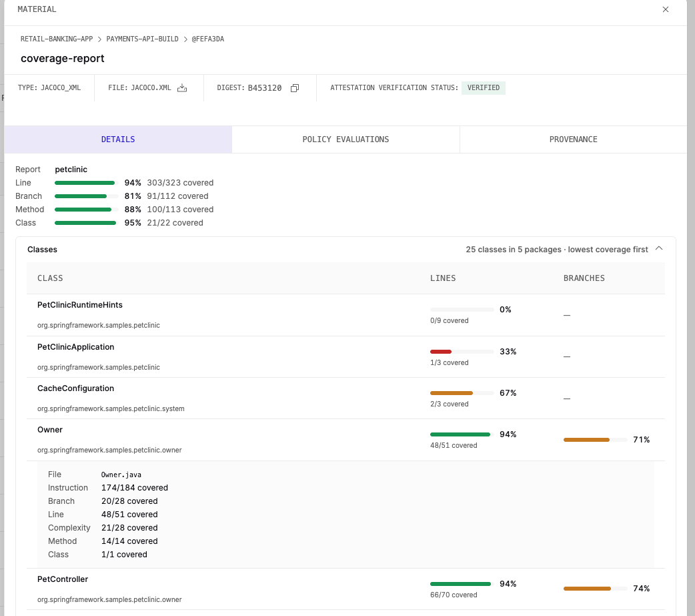Select the '20/28 covered' branch value
The image size is (695, 616).
tap(129, 501)
